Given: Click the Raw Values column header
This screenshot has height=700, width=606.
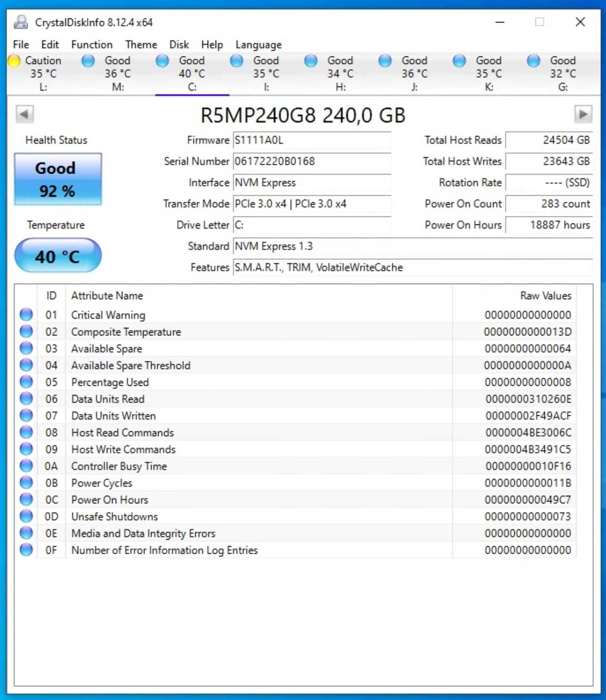Looking at the screenshot, I should coord(515,295).
